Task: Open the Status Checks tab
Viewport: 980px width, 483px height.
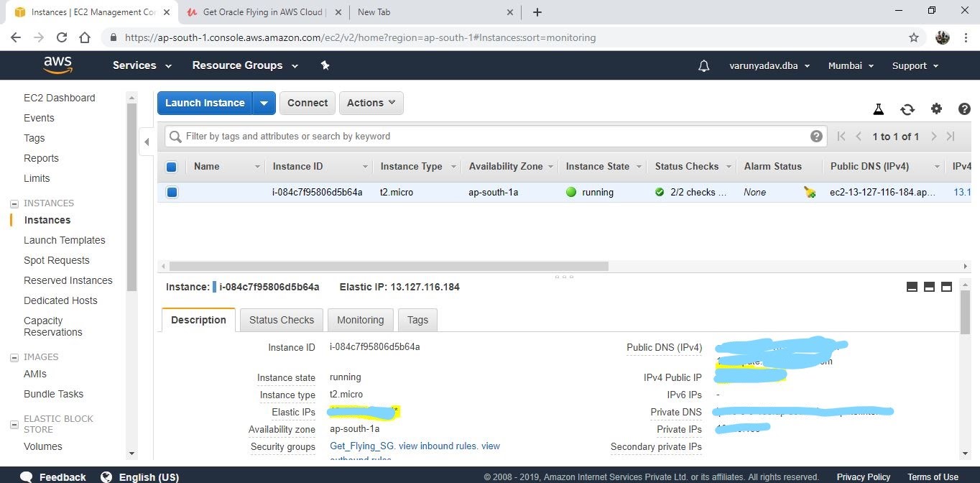Action: 281,320
